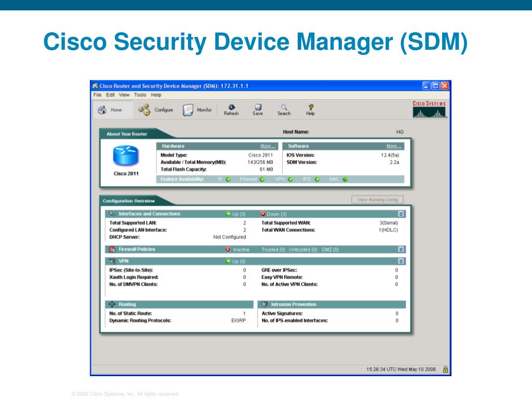Click the Cisco Systems logo

(x=430, y=109)
